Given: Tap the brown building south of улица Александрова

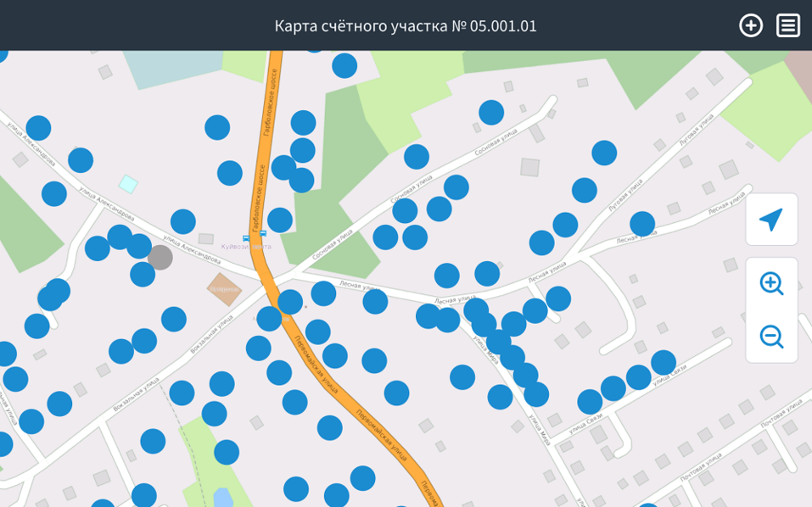Looking at the screenshot, I should pos(225,289).
